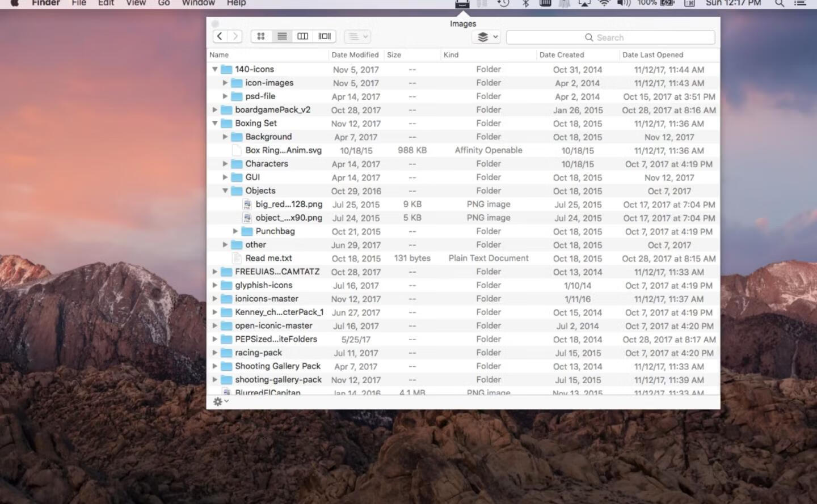817x504 pixels.
Task: Switch to column view
Action: 303,36
